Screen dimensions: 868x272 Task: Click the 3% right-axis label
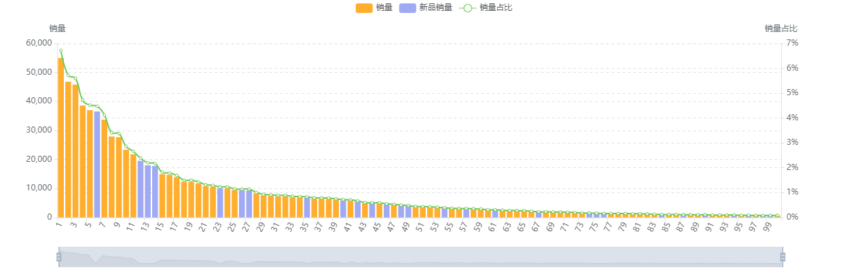pos(793,142)
